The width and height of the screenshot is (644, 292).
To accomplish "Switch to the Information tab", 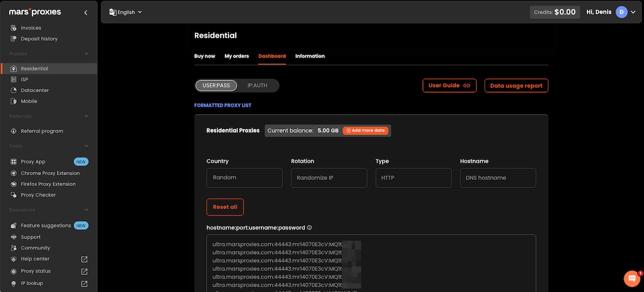I will (310, 56).
